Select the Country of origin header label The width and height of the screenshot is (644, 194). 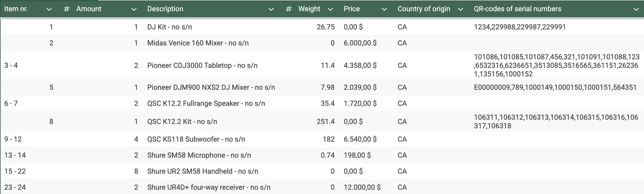[x=424, y=9]
